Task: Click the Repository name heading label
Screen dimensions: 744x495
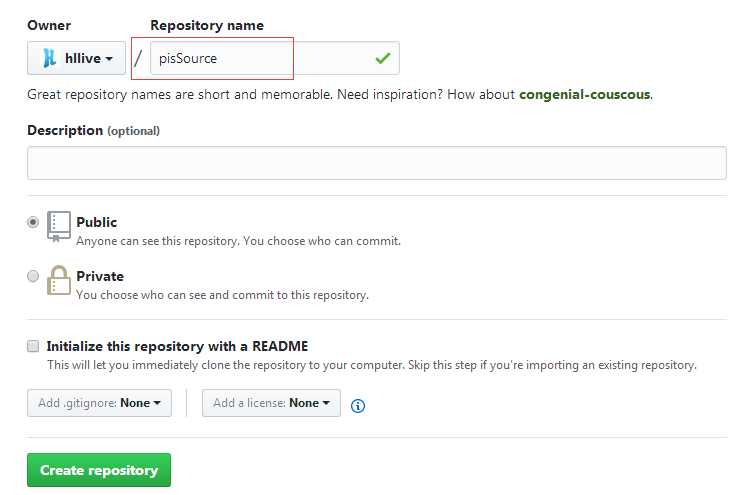Action: click(207, 25)
